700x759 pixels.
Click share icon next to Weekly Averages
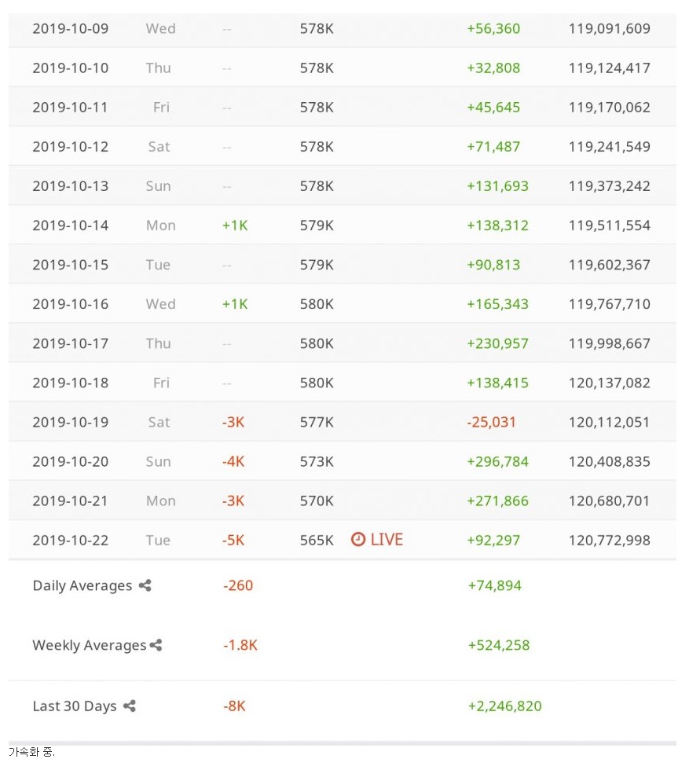pos(156,645)
